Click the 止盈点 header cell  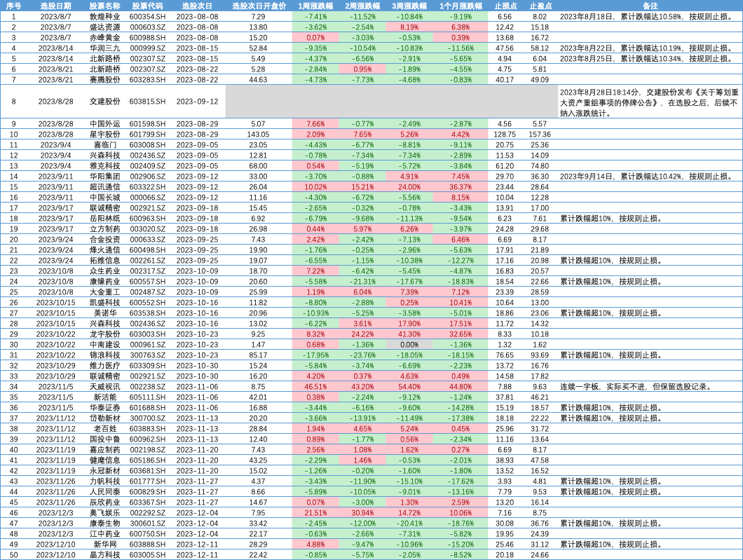coord(540,6)
